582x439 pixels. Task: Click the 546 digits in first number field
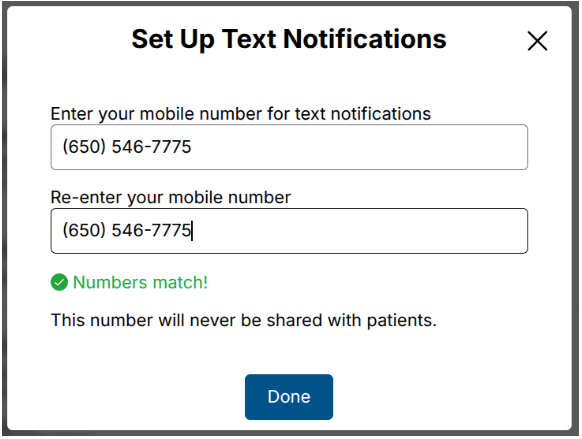(128, 147)
